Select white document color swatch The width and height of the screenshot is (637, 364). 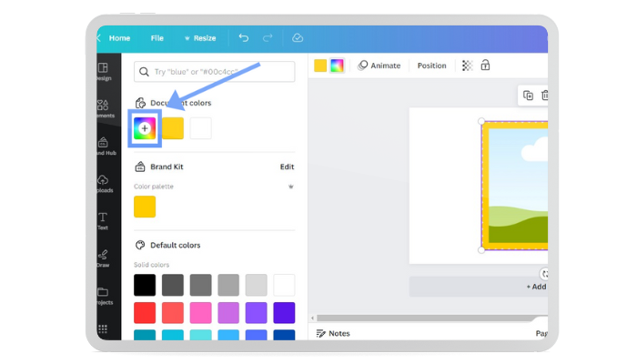pos(201,128)
